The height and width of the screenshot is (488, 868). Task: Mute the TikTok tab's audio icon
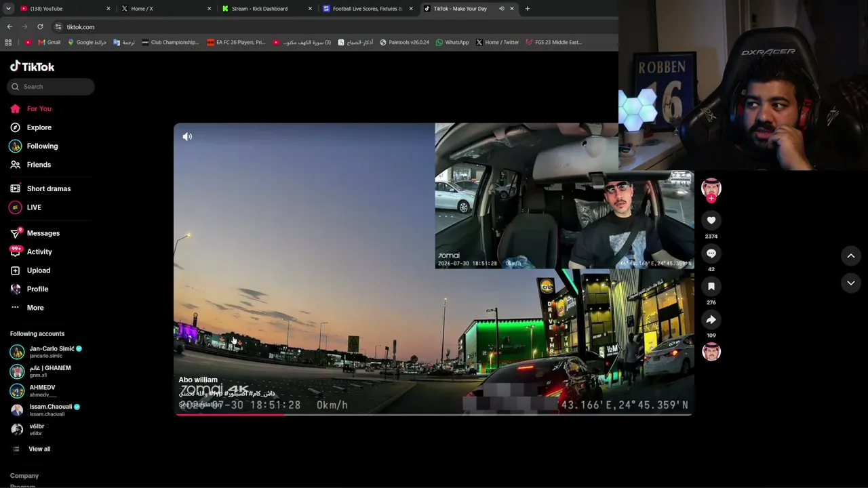tap(501, 9)
